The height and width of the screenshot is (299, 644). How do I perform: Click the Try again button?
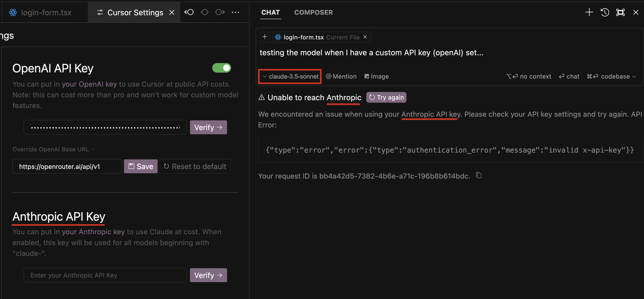[386, 97]
